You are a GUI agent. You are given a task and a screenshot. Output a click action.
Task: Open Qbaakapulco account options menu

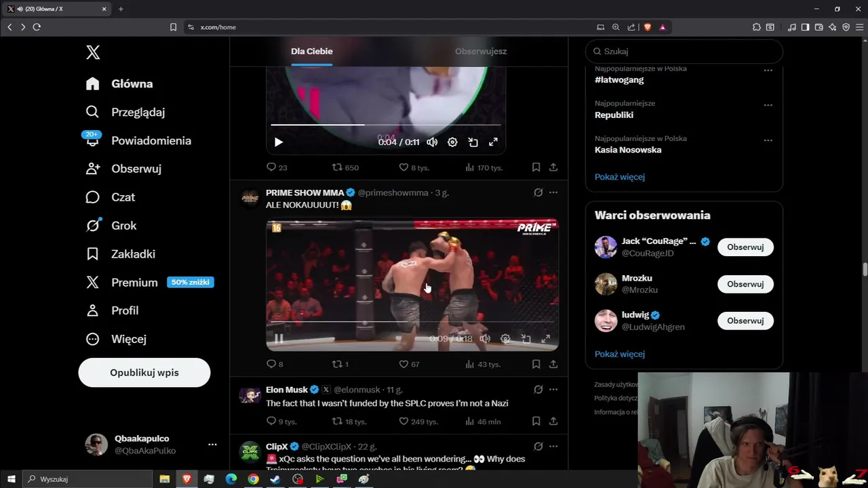click(212, 445)
